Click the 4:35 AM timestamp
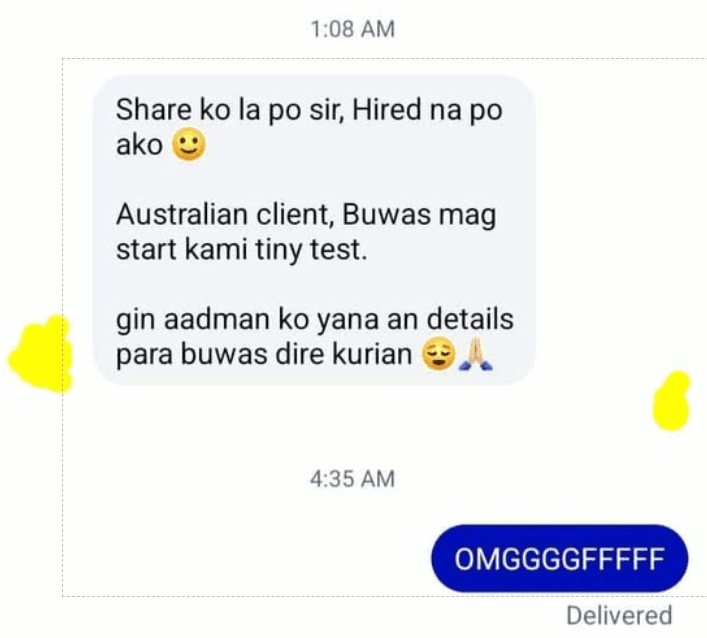Screen dimensions: 707x638 (353, 479)
